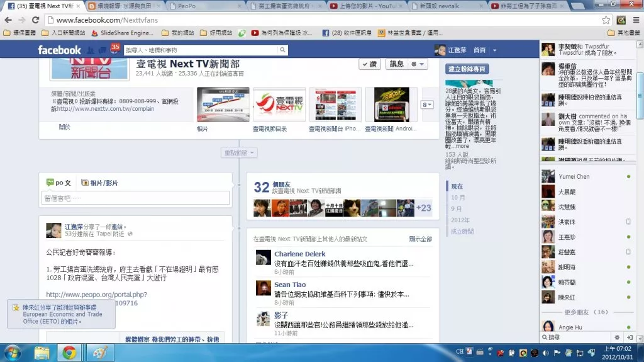Open the nexttv.com.tw complain link
The width and height of the screenshot is (644, 362).
pyautogui.click(x=105, y=109)
